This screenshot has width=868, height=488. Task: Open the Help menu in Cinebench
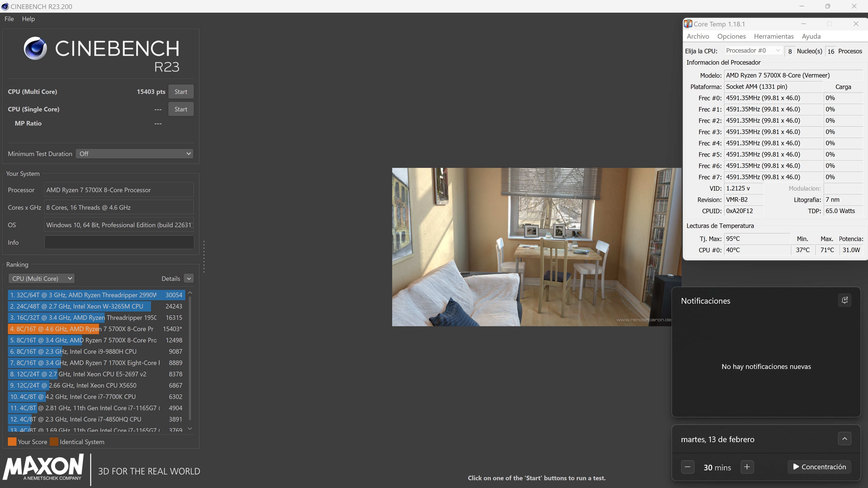[x=28, y=19]
